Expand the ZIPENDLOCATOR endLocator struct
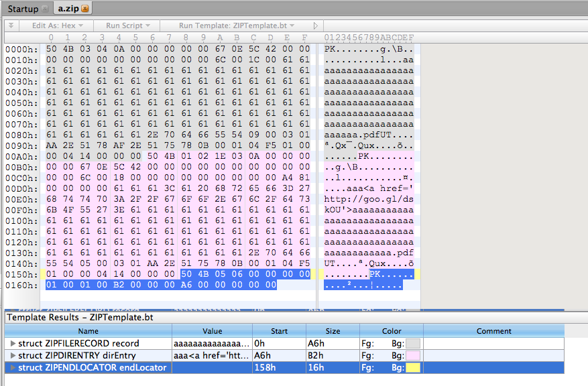 (x=13, y=367)
